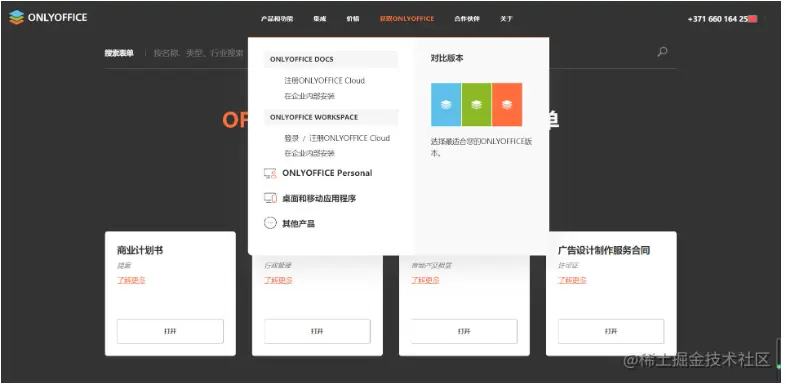786x384 pixels.
Task: Open the 产品和功能 menu
Action: tap(277, 19)
